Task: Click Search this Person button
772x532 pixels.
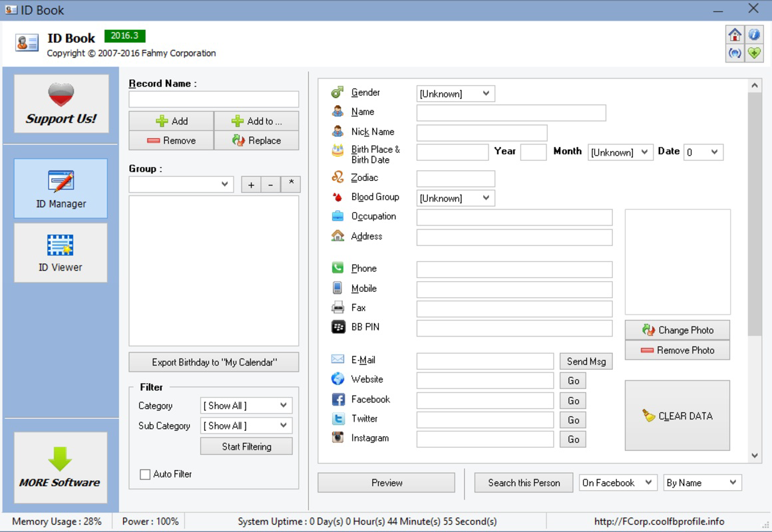Action: [x=524, y=483]
